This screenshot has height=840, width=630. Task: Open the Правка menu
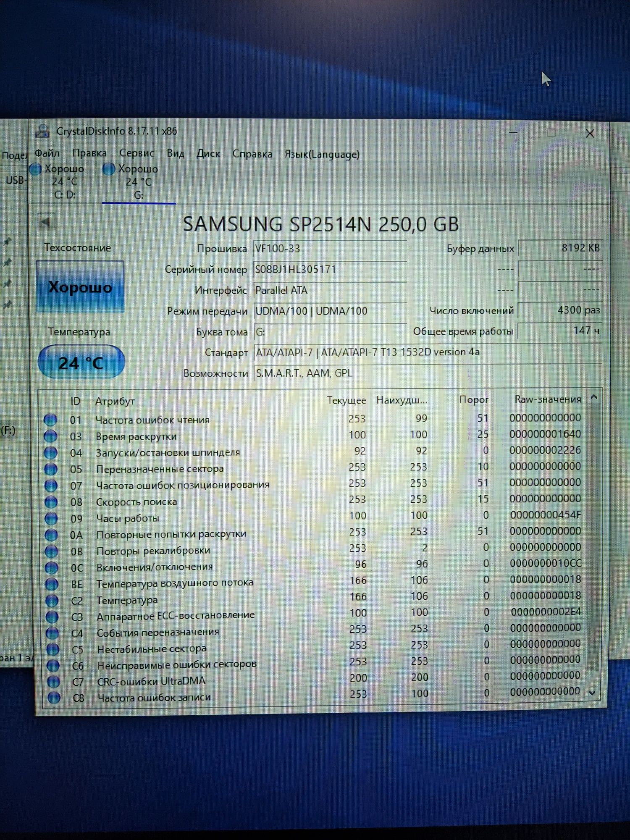89,153
